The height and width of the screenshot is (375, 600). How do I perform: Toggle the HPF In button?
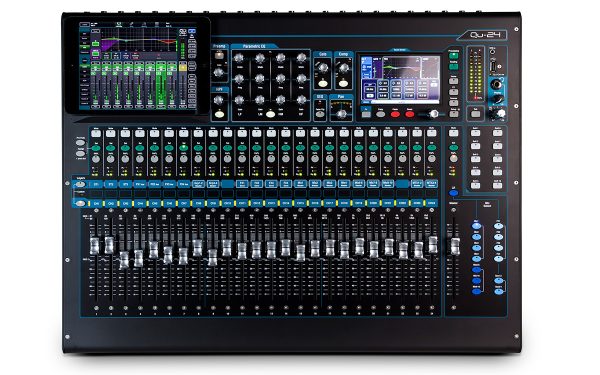[x=219, y=114]
